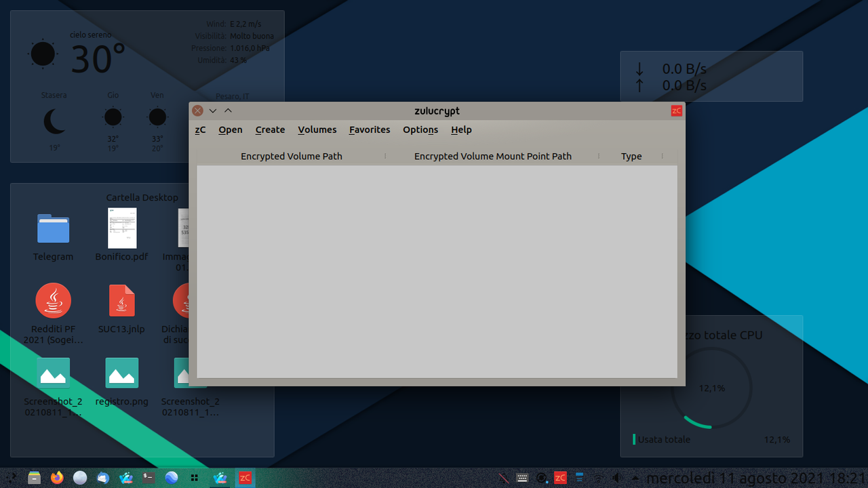
Task: Click the Ven forecast sun icon
Action: tap(157, 117)
